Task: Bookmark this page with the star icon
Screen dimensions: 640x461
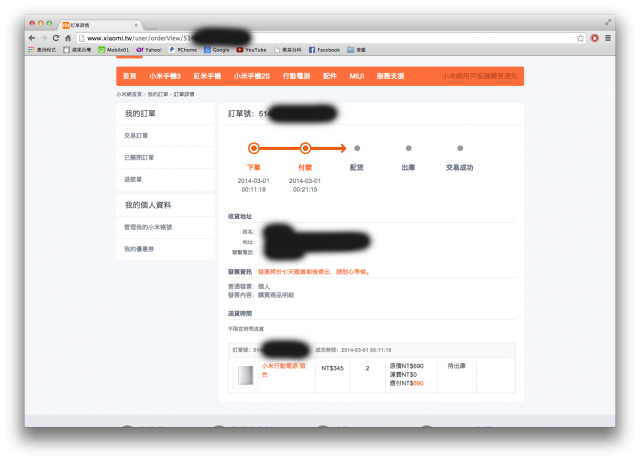Action: click(x=580, y=38)
